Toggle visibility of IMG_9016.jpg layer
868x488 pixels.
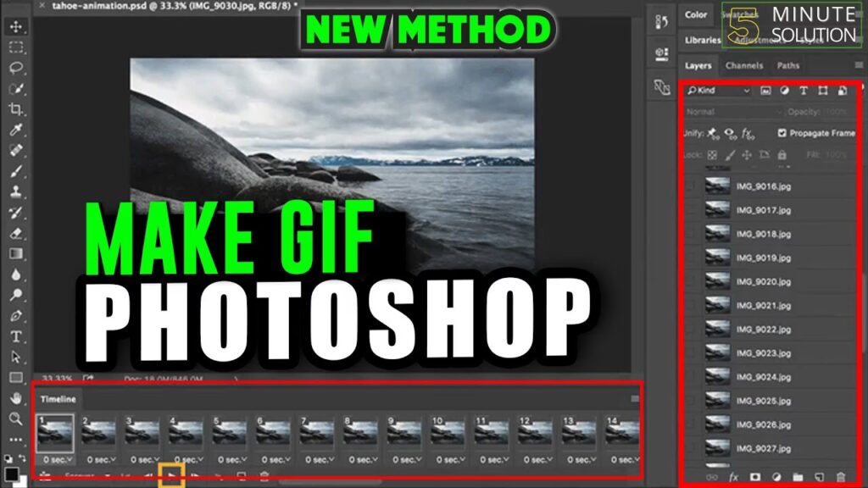(690, 186)
